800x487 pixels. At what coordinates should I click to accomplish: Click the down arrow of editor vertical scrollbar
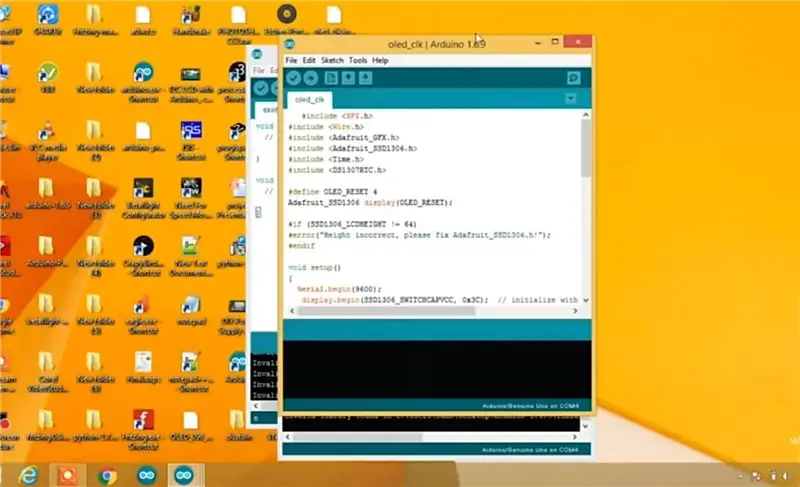[586, 300]
